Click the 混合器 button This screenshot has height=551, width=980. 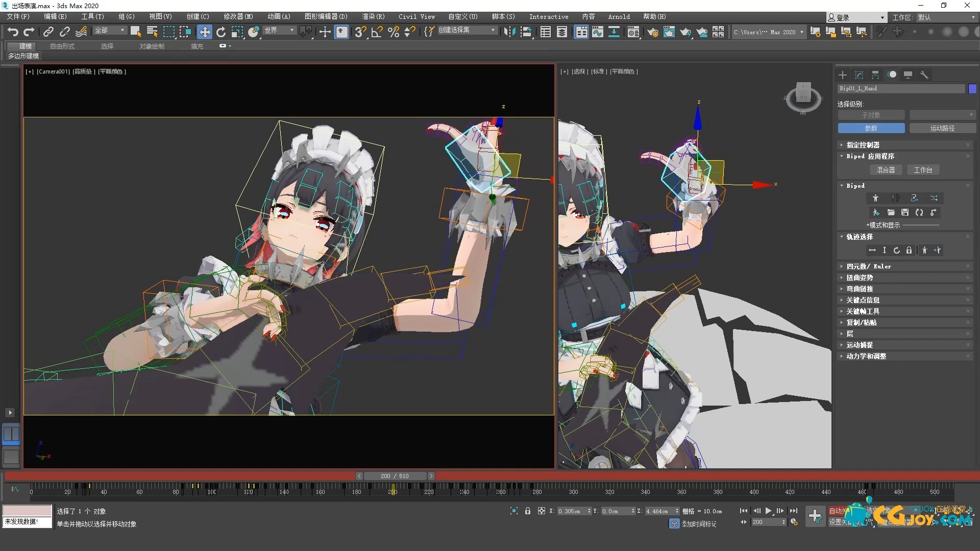pyautogui.click(x=886, y=170)
